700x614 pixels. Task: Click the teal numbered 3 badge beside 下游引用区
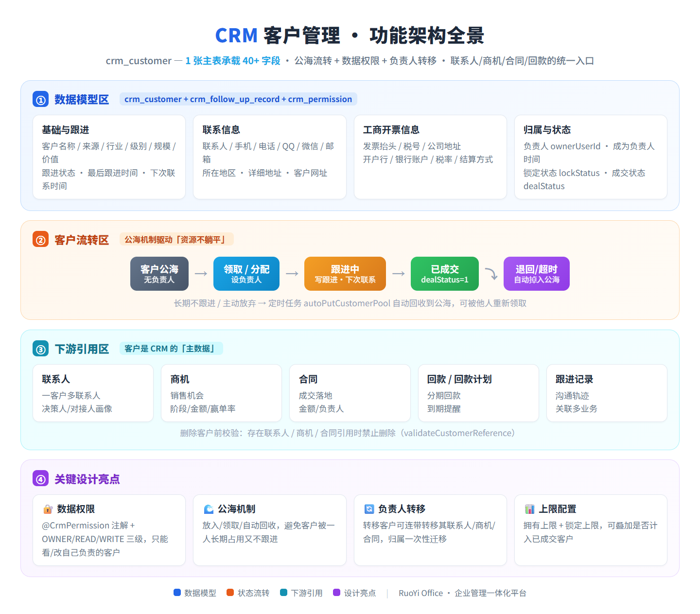pos(41,349)
